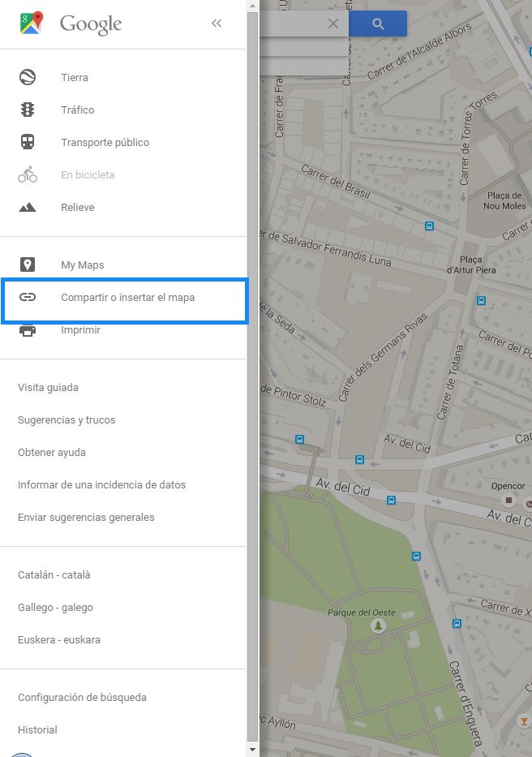Click the Tierra globe icon

tap(28, 78)
